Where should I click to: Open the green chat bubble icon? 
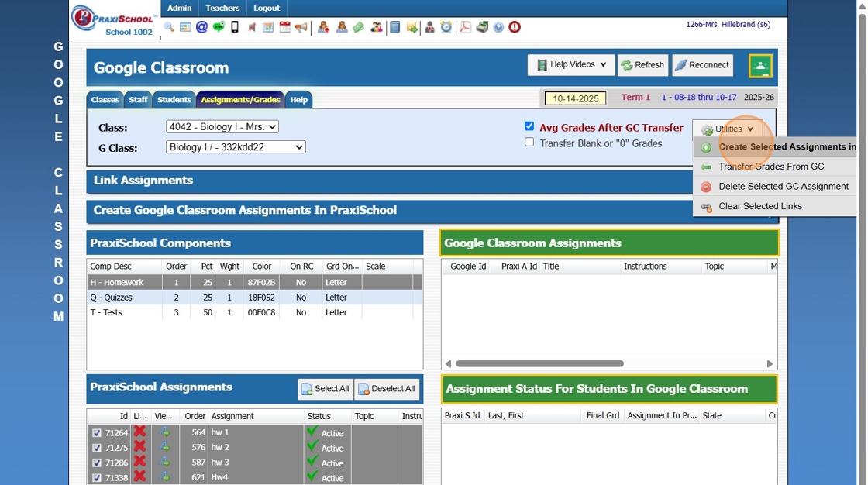click(x=219, y=27)
